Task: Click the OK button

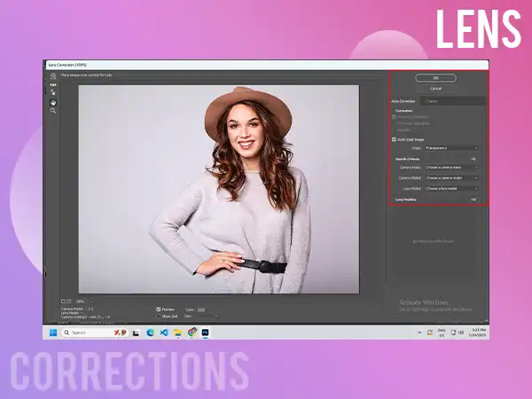Action: 436,78
